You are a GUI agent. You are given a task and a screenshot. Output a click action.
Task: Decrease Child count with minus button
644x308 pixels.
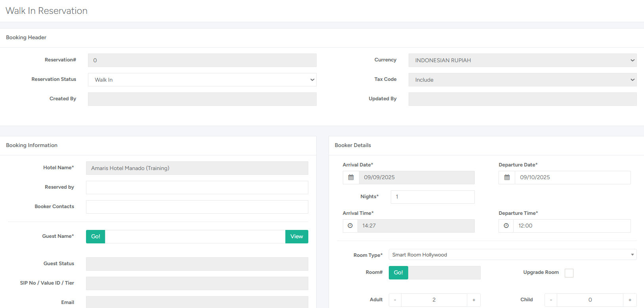tap(551, 300)
